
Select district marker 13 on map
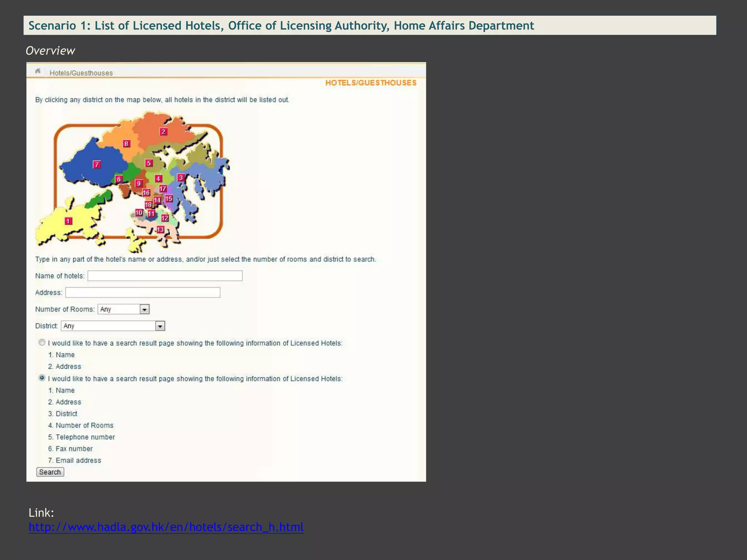pos(160,229)
